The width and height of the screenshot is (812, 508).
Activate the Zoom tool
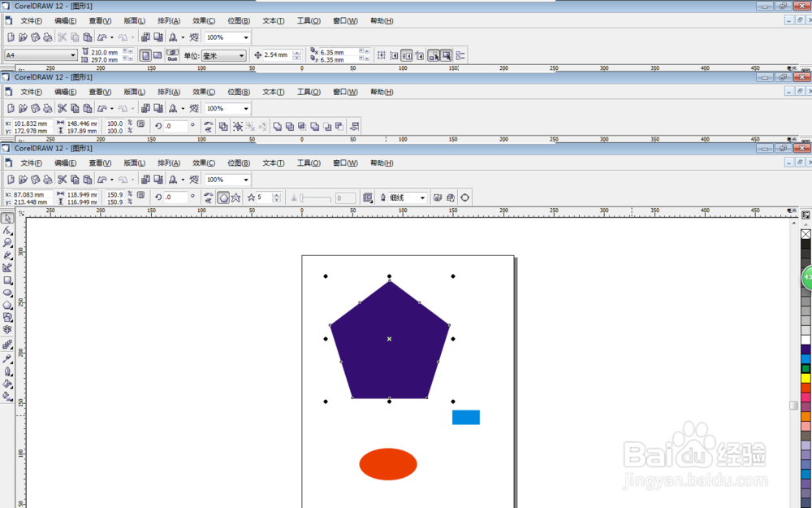tap(9, 241)
